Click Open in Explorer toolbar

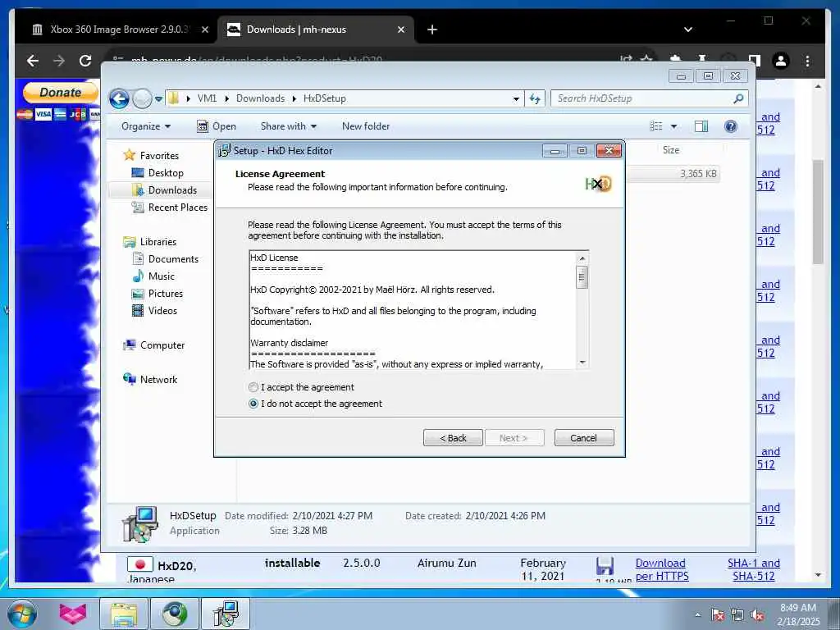(217, 126)
